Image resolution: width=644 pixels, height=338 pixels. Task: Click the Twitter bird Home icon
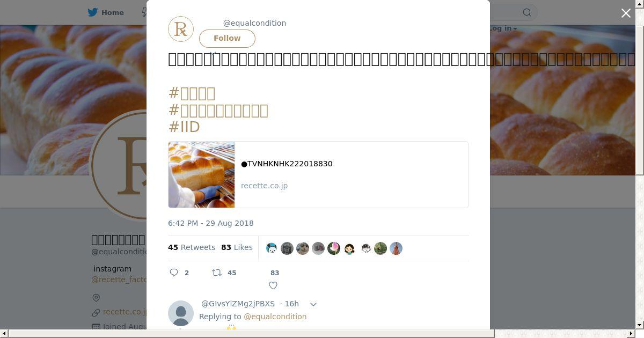coord(93,12)
